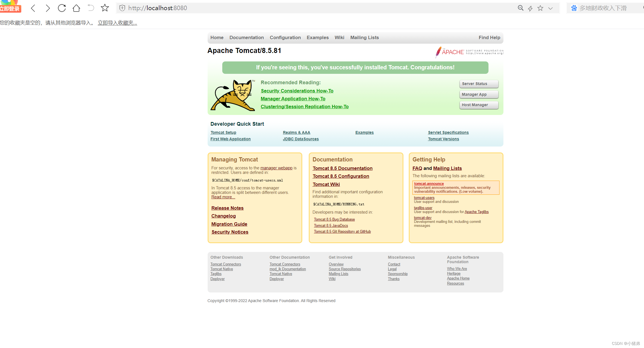Open Security Considerations How-To link
This screenshot has width=644, height=348.
(297, 91)
